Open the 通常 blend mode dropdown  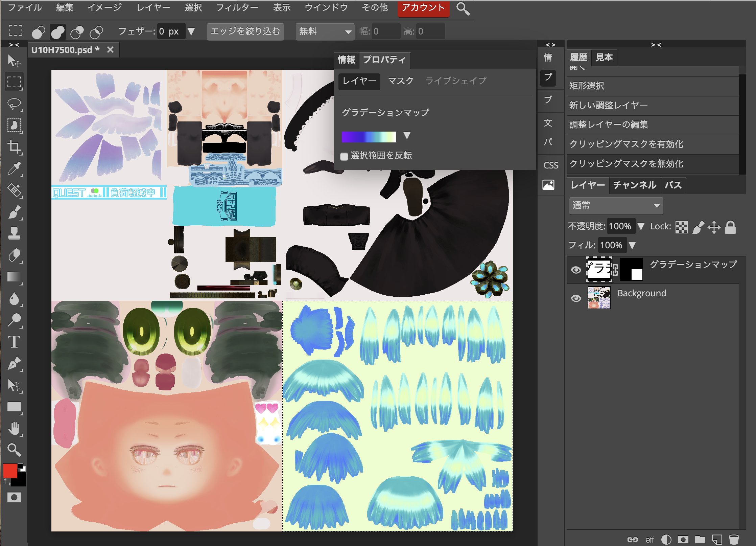(x=616, y=205)
